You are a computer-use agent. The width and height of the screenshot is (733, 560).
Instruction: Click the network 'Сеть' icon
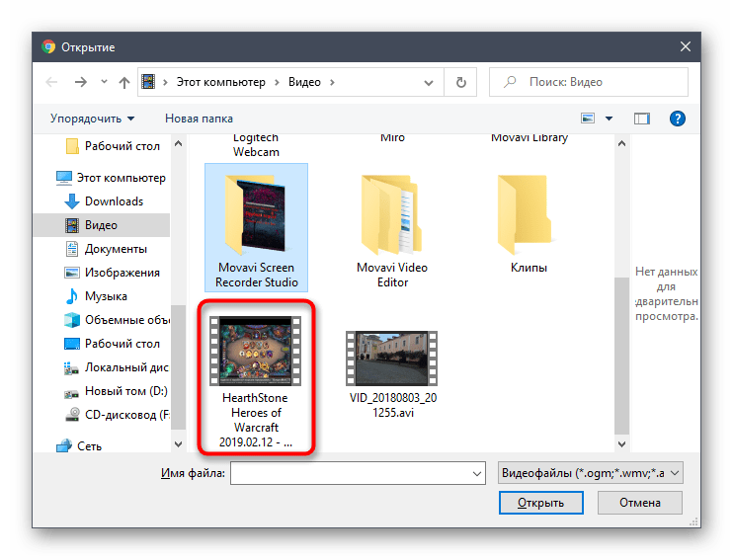pos(63,446)
